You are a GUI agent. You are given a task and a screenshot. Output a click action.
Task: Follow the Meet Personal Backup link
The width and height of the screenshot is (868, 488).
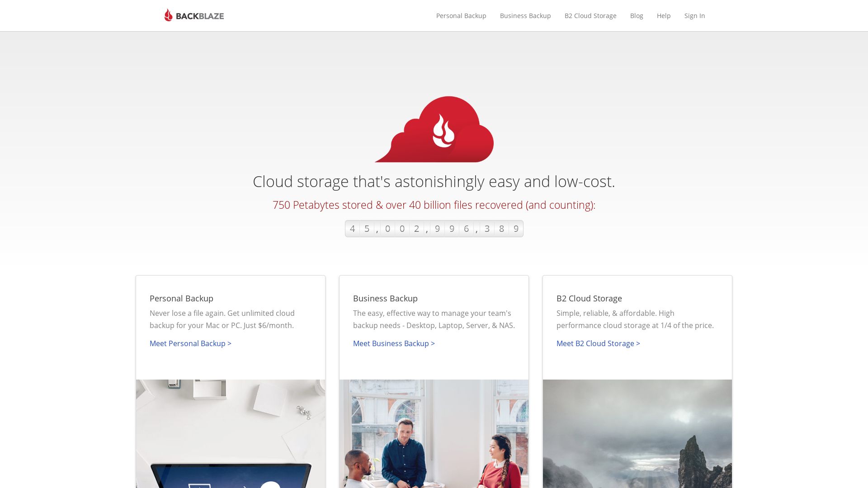190,343
